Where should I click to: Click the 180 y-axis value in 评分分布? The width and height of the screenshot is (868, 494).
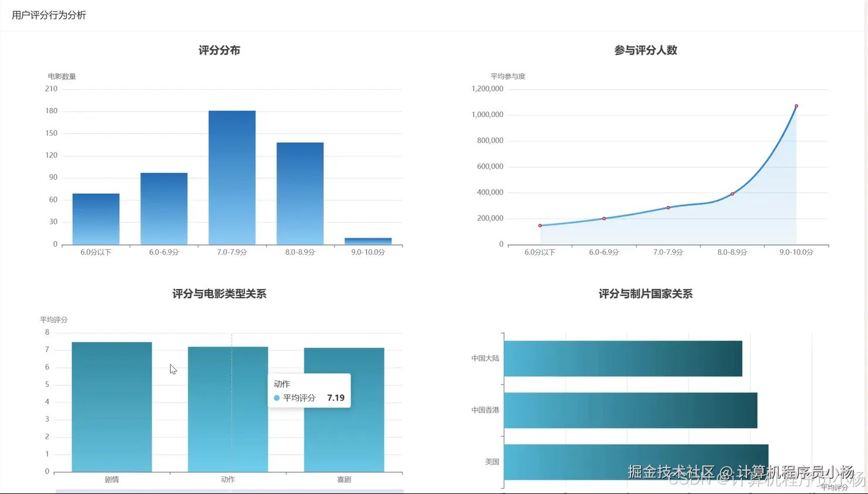coord(52,111)
